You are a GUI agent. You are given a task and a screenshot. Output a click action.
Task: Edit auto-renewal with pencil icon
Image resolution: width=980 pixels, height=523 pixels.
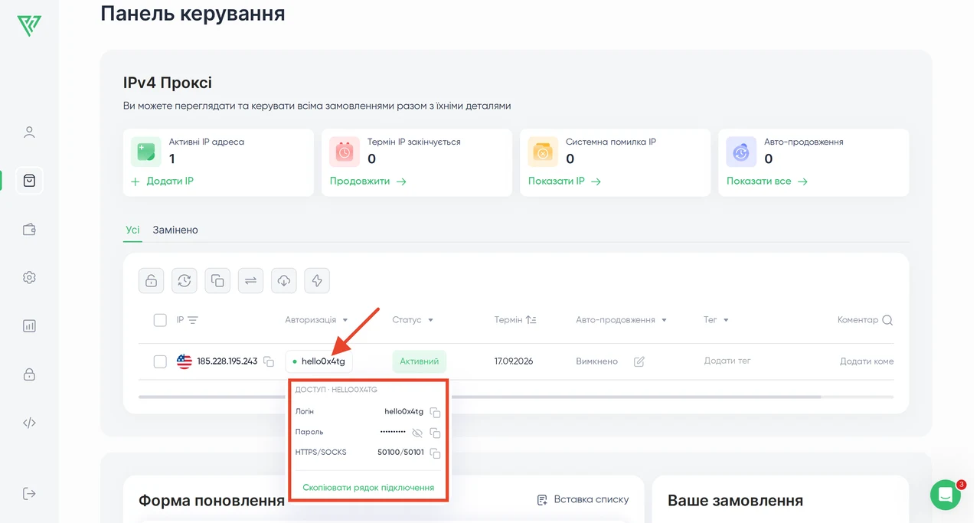tap(639, 361)
